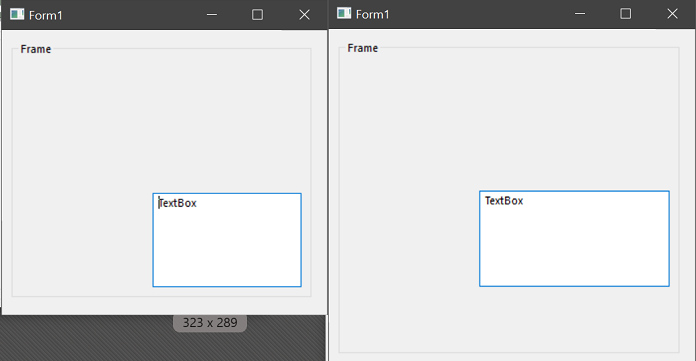Minimize the left Form1 window

(x=212, y=15)
